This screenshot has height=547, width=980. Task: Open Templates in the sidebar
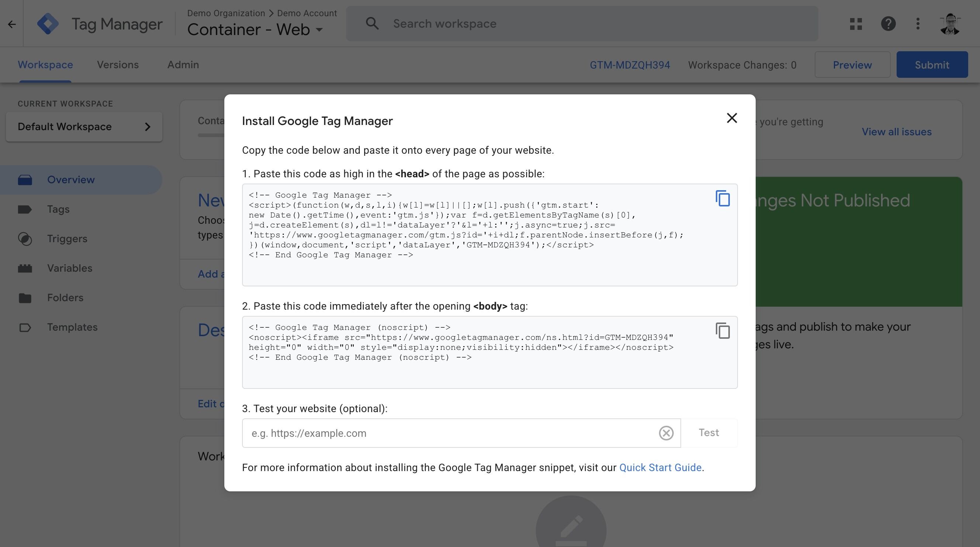(x=72, y=327)
